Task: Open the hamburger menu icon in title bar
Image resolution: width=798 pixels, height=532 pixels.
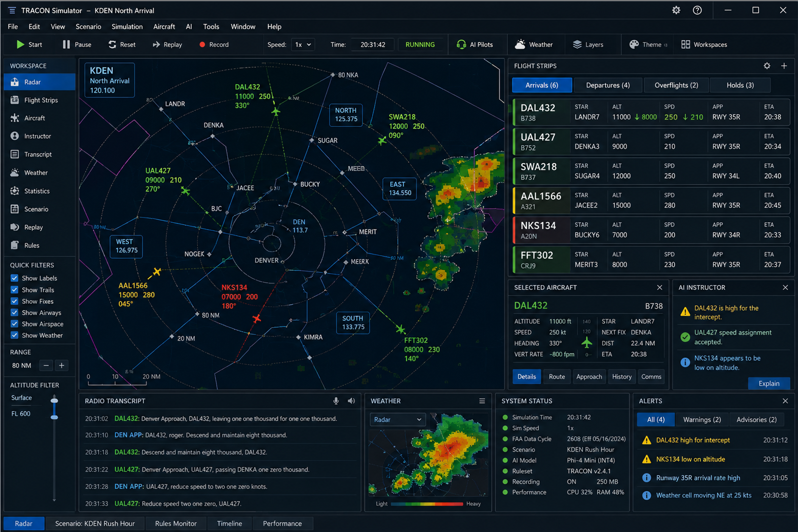Action: (x=12, y=10)
